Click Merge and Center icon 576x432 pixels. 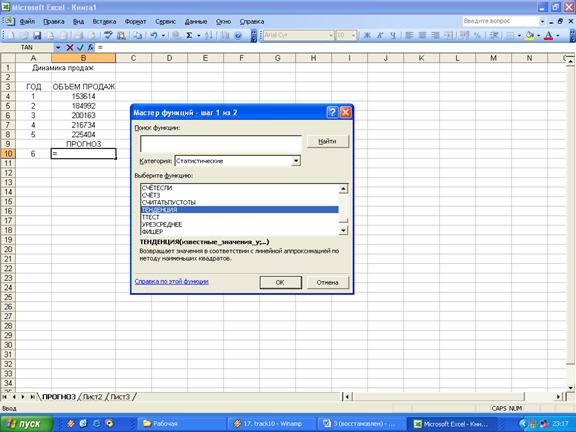pyautogui.click(x=449, y=35)
